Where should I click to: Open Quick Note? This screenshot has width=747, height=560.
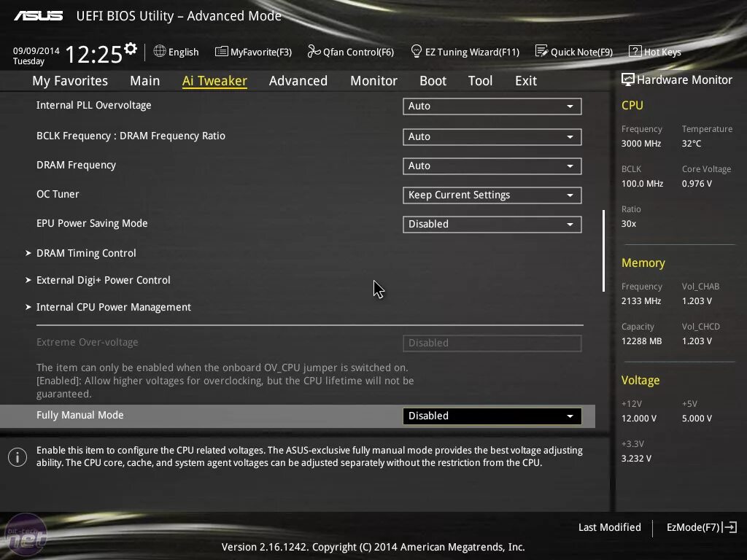coord(574,51)
